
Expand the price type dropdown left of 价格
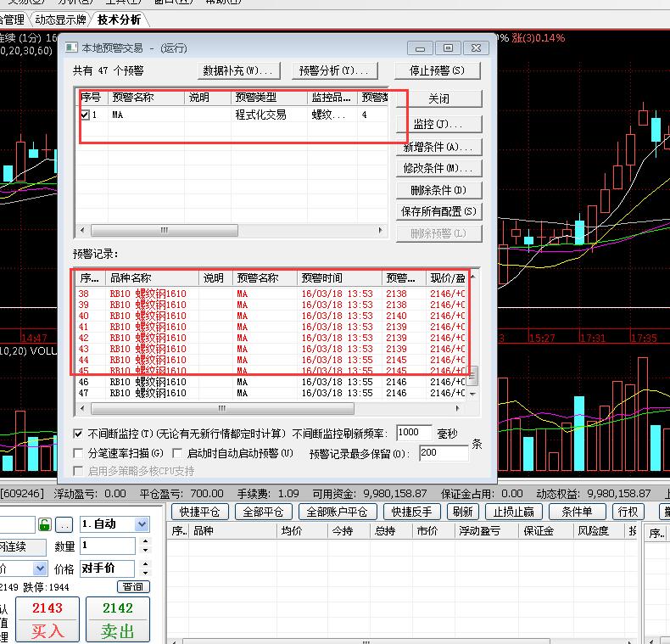pos(40,568)
